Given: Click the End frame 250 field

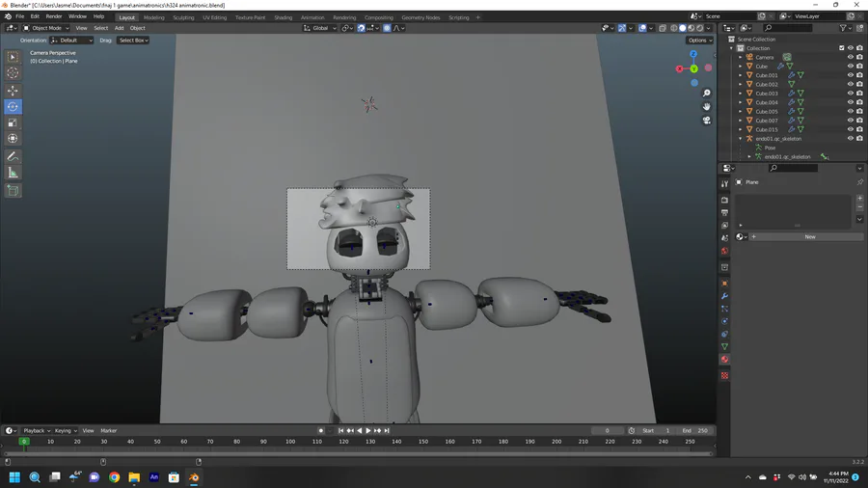Looking at the screenshot, I should pyautogui.click(x=695, y=430).
